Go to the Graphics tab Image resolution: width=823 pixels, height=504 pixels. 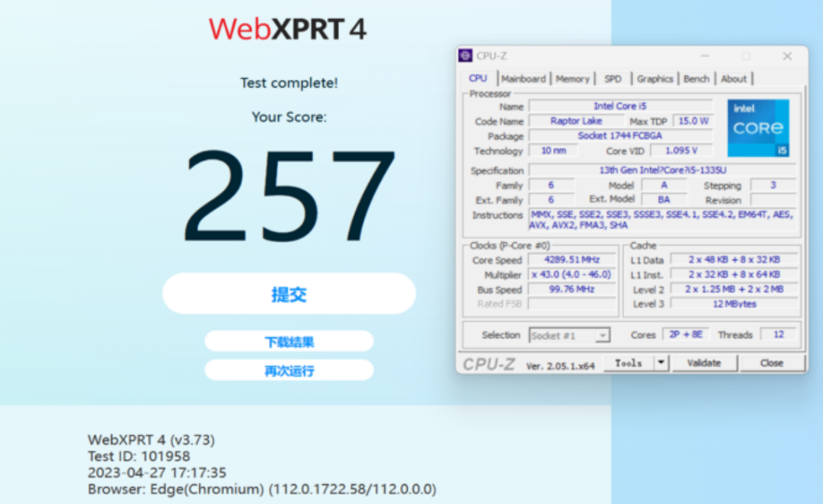[655, 78]
